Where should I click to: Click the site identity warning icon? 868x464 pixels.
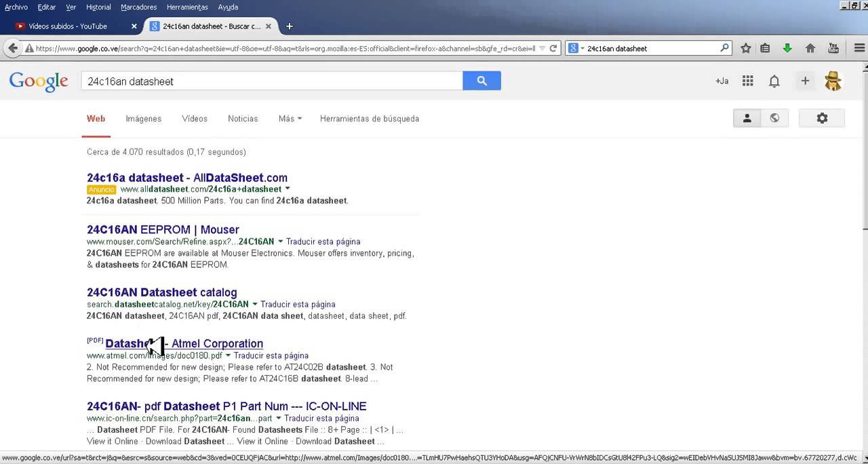point(29,48)
